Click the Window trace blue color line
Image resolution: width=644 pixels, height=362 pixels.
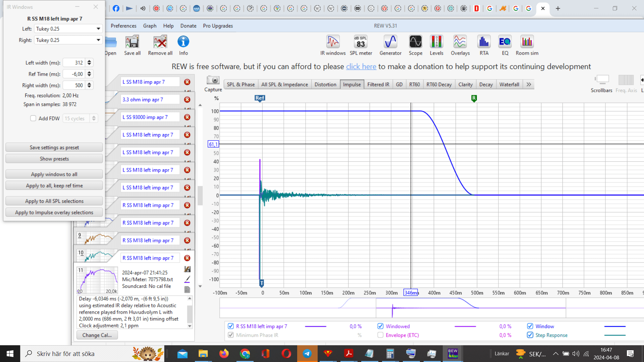coord(615,326)
